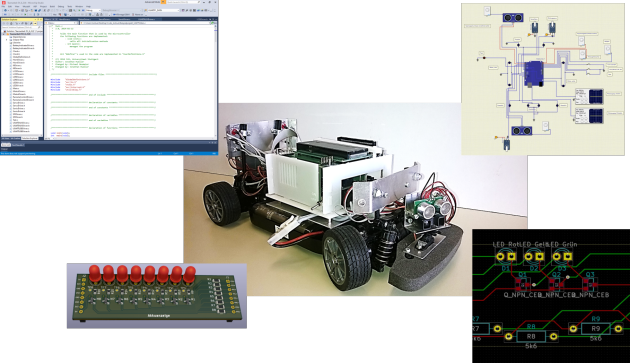The height and width of the screenshot is (363, 630).
Task: Open the Debug configuration dropdown
Action: [x=93, y=10]
